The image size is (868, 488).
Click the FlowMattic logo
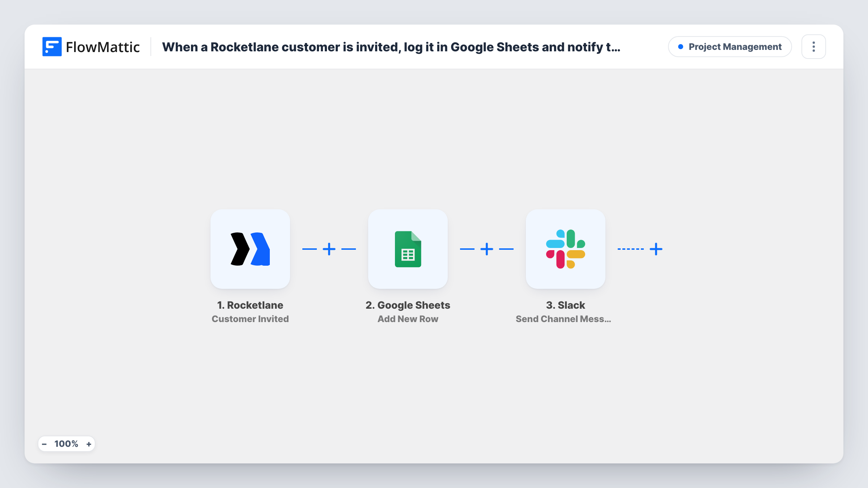click(x=91, y=47)
